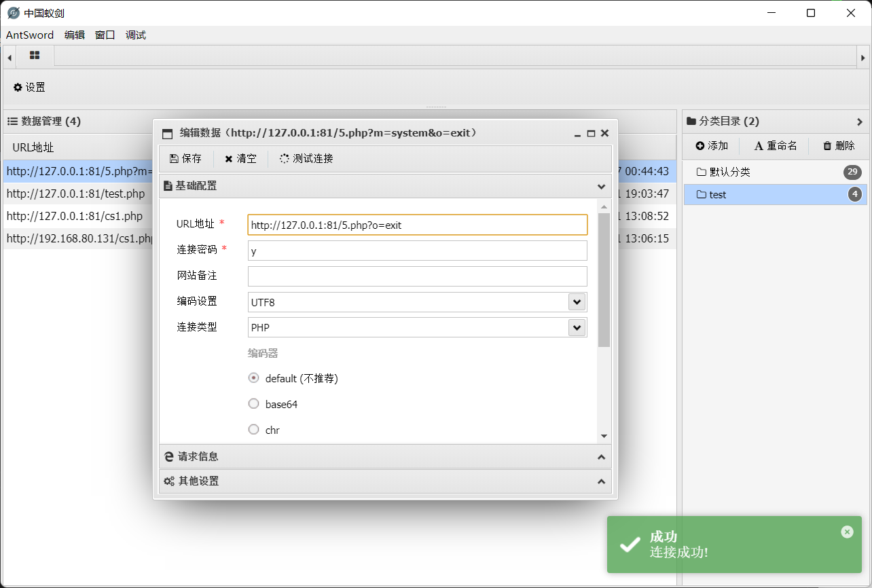Click 保存 save button in edit dialog
This screenshot has height=588, width=872.
(x=185, y=158)
